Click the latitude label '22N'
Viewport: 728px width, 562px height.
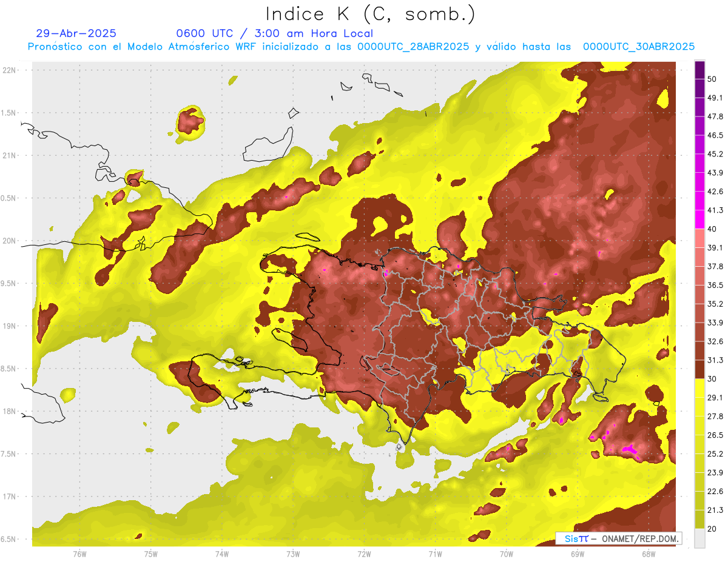click(x=10, y=70)
